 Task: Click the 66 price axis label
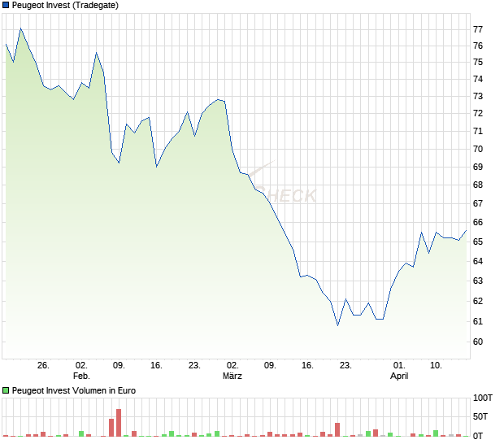(478, 223)
